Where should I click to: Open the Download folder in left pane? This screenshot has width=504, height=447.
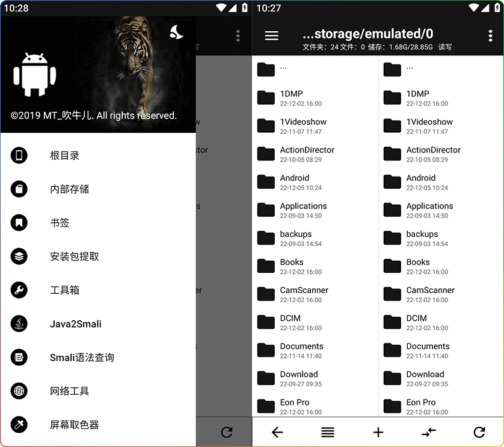(298, 378)
